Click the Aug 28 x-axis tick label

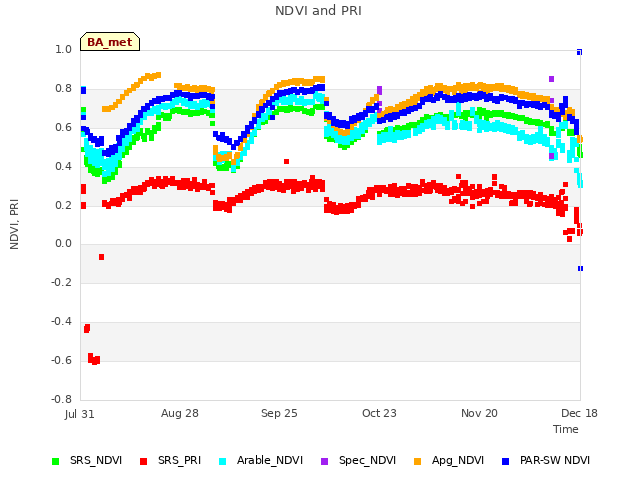pyautogui.click(x=180, y=413)
